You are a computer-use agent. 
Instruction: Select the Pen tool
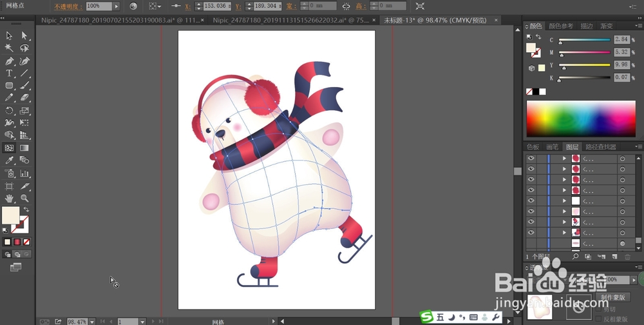pos(9,61)
